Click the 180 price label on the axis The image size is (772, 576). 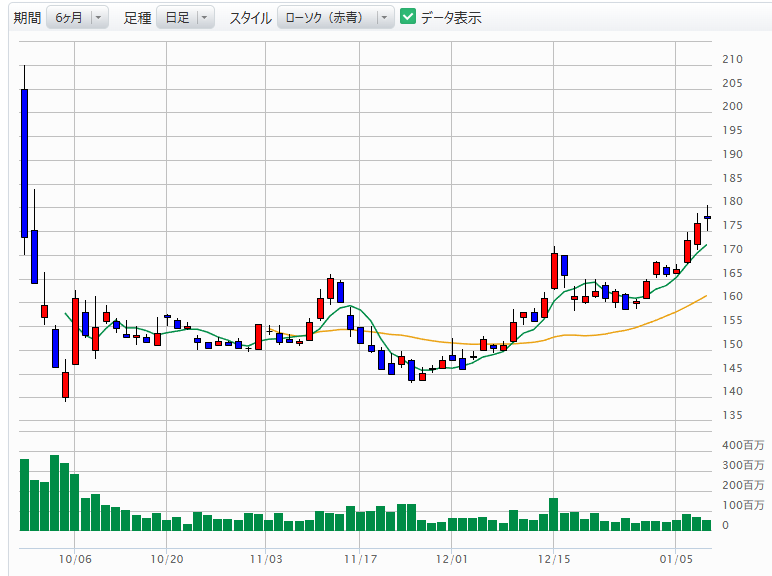coord(732,202)
